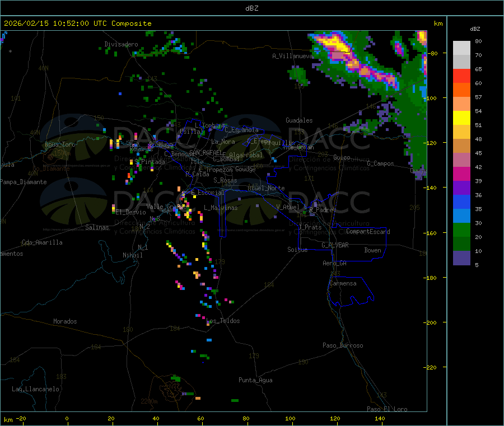Select the 'S_Rosas' map label
Image resolution: width=504 pixels, height=426 pixels.
pyautogui.click(x=225, y=180)
